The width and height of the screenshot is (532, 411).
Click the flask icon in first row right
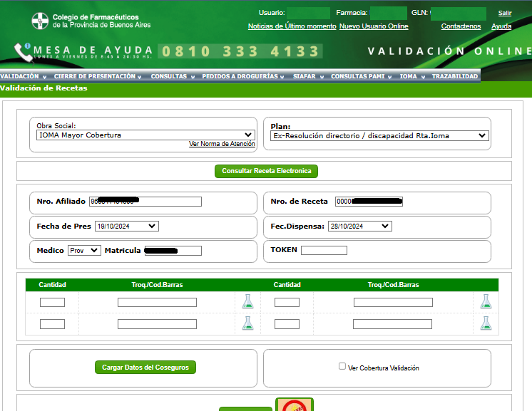(486, 301)
